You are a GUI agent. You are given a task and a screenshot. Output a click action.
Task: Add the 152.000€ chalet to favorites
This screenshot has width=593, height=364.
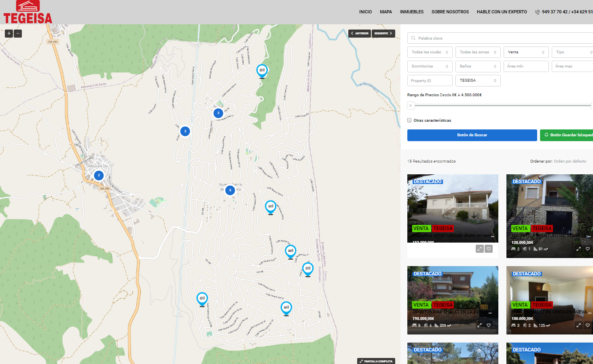489,249
